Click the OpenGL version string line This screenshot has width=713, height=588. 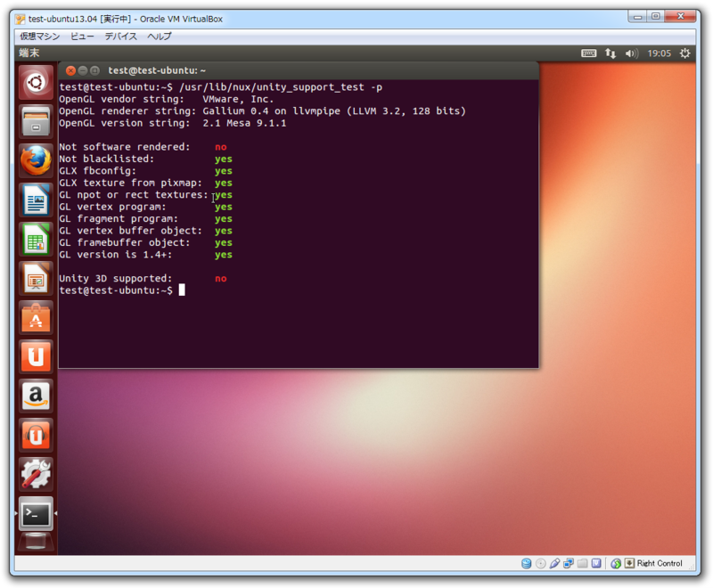173,123
